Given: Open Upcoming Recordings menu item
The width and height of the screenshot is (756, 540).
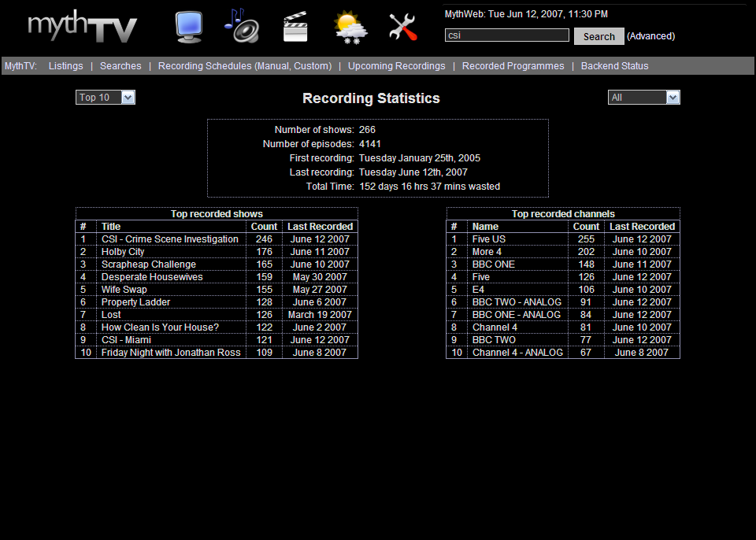Looking at the screenshot, I should pyautogui.click(x=397, y=66).
